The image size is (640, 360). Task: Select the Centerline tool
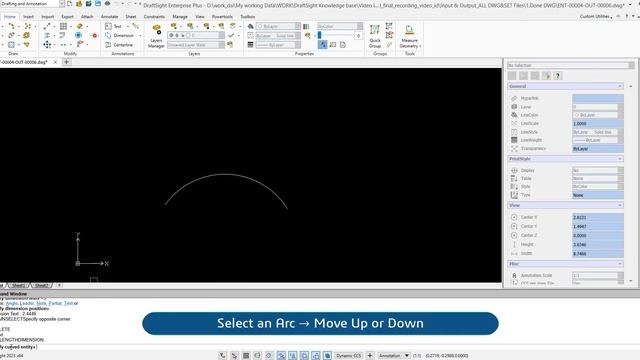(119, 45)
